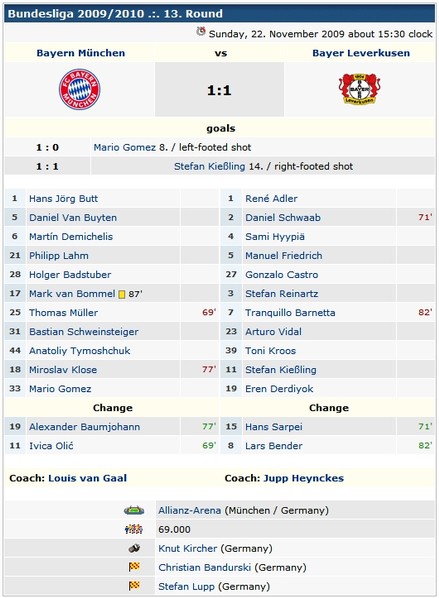Open referee Knut Kircher's profile
Viewport: 439px width, 598px height.
point(188,548)
